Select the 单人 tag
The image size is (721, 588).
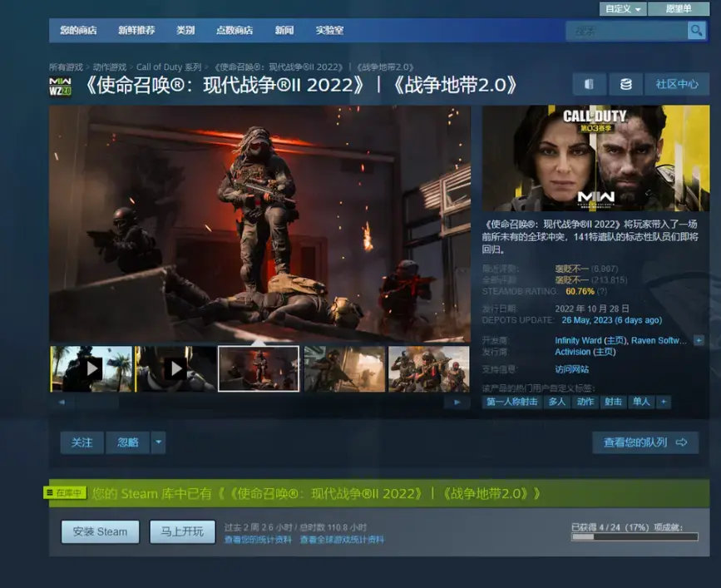click(641, 402)
